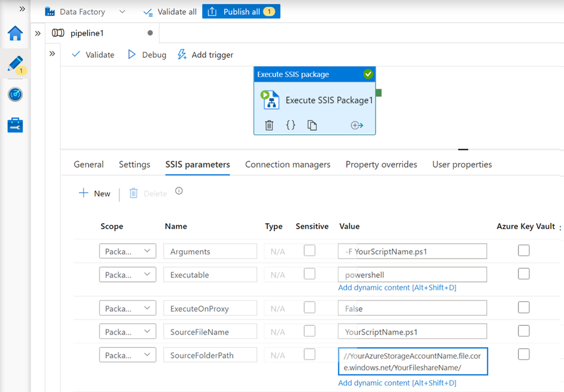Toggle Sensitive checkbox for ExecuteOnProxy
Screen dimensions: 564x392
tap(309, 307)
